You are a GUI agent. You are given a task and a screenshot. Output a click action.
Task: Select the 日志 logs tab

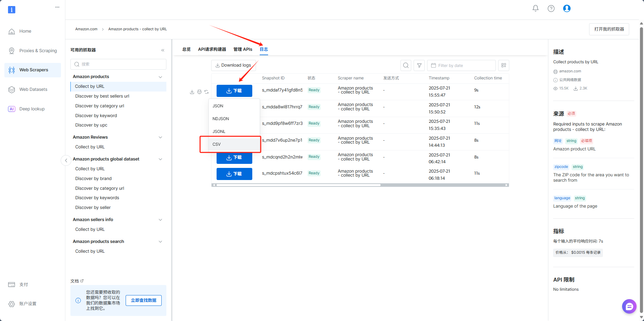click(264, 49)
